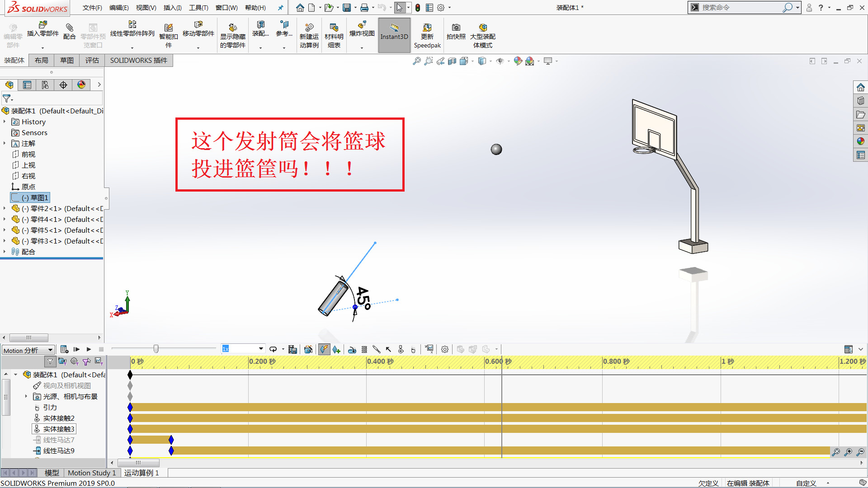Add Motor icon in motion toolbar

coord(352,349)
